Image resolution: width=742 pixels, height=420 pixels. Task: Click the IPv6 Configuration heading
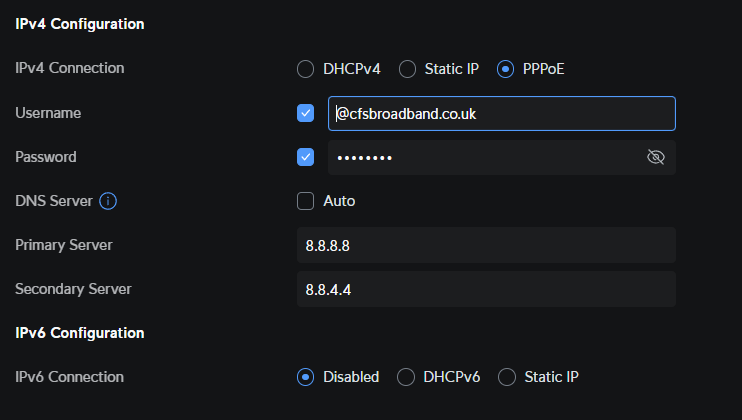(x=79, y=332)
